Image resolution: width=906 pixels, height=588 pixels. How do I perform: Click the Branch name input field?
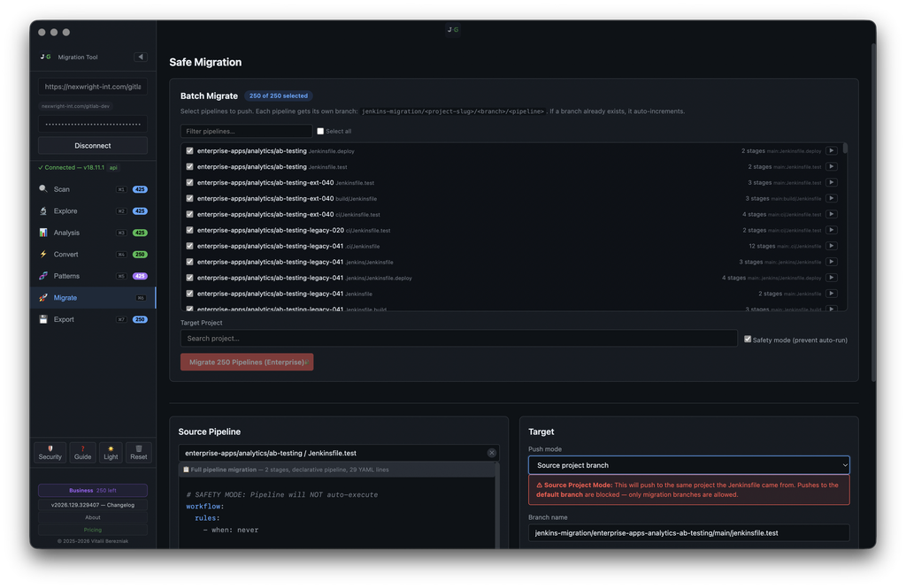tap(688, 533)
